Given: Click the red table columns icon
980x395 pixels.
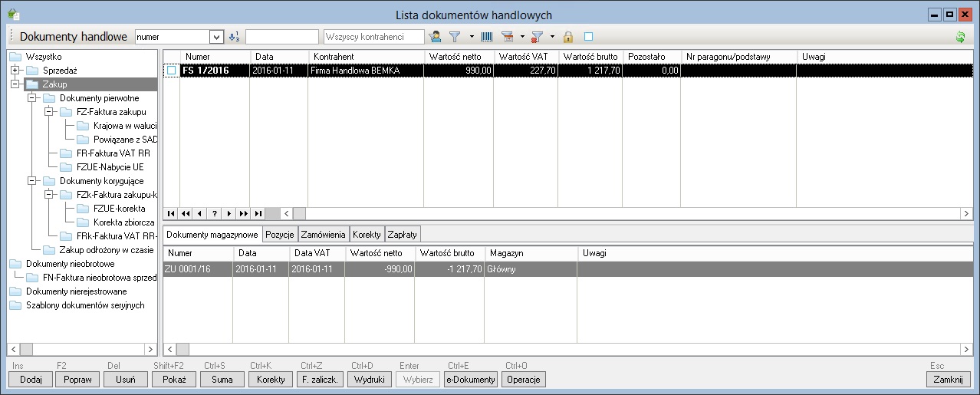Looking at the screenshot, I should (507, 37).
